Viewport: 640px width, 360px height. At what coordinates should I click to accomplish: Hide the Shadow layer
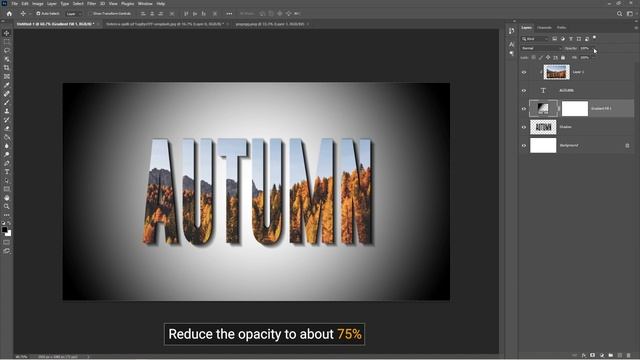pyautogui.click(x=524, y=127)
